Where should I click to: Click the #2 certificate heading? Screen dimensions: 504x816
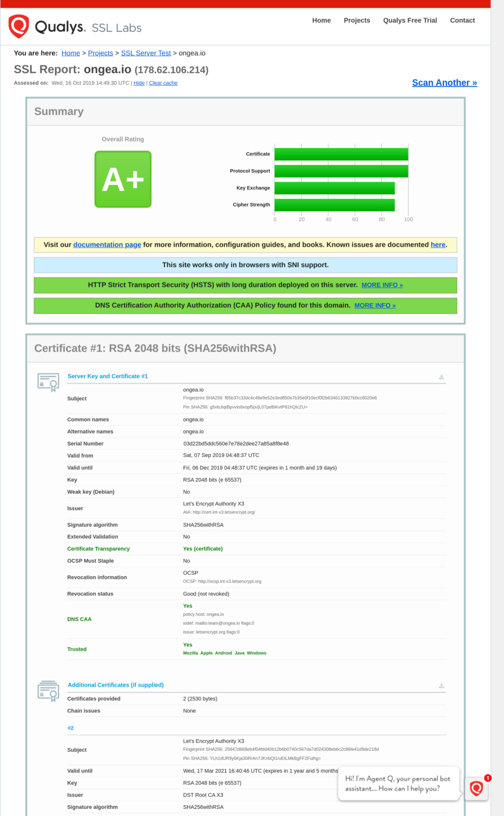71,728
